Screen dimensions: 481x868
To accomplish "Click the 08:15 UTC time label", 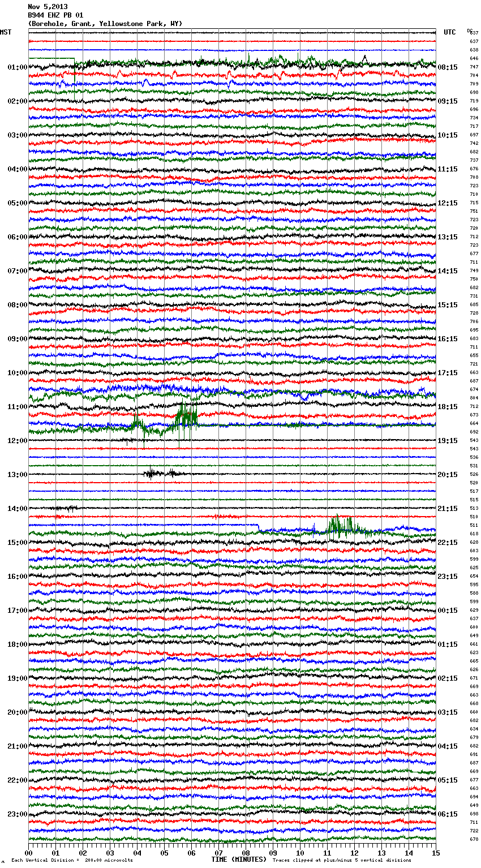I will tap(448, 67).
